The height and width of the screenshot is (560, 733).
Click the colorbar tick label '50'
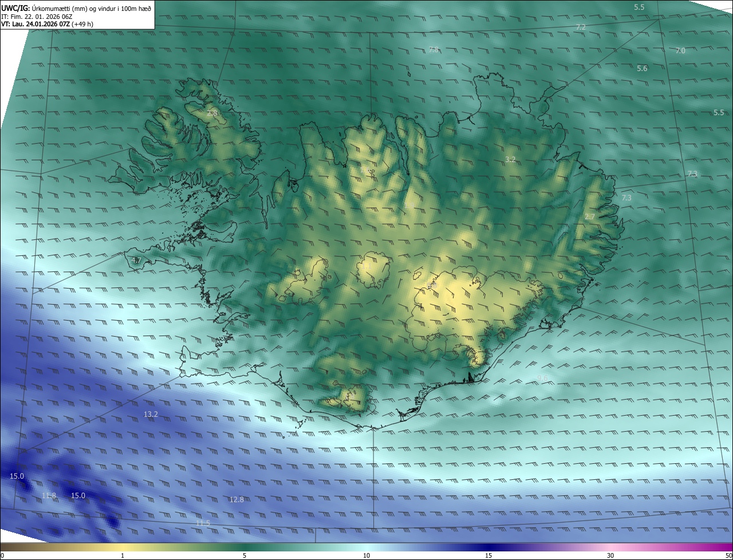coord(728,555)
